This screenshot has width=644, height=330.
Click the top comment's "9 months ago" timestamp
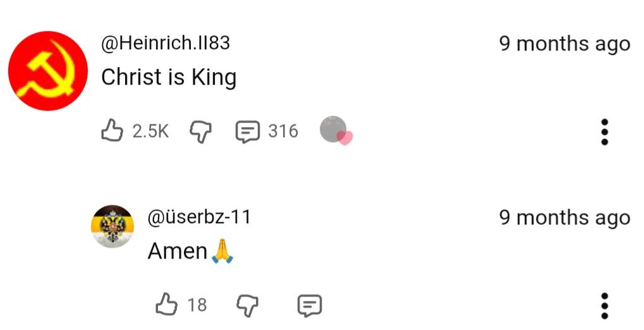click(x=565, y=44)
